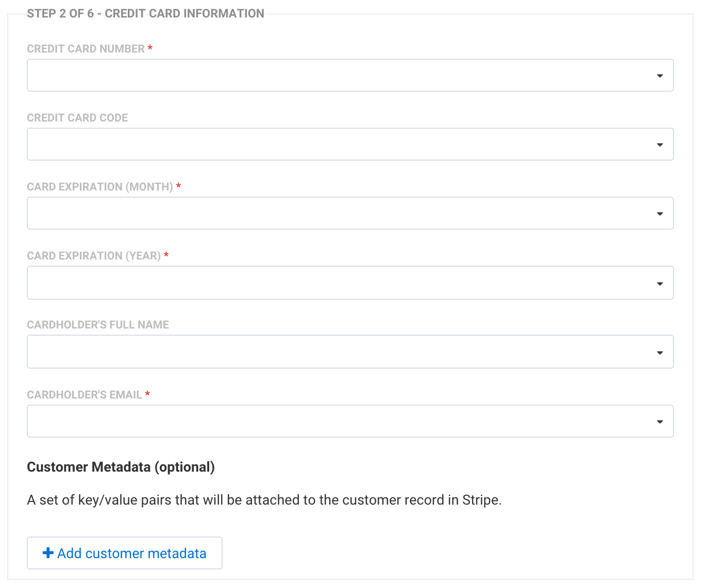The height and width of the screenshot is (588, 708).
Task: Click the Cardholder's Email dropdown arrow
Action: (660, 422)
